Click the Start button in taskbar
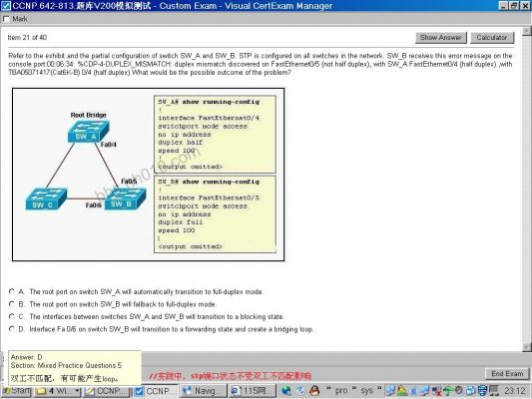This screenshot has height=399, width=532. pos(16,391)
